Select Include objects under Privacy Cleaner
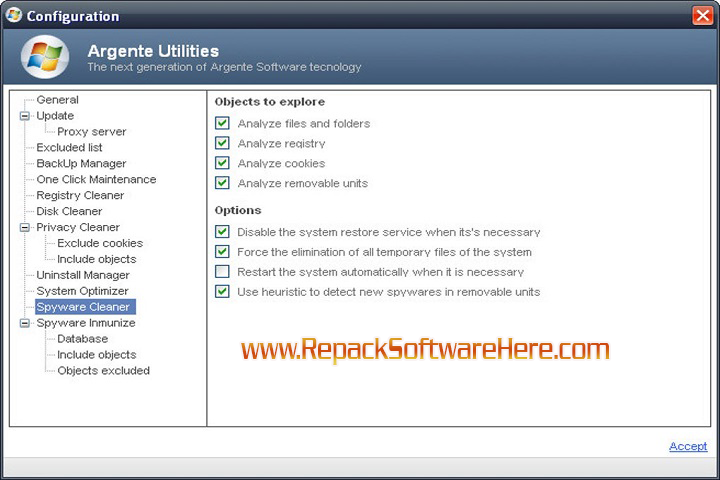720x480 pixels. (97, 259)
